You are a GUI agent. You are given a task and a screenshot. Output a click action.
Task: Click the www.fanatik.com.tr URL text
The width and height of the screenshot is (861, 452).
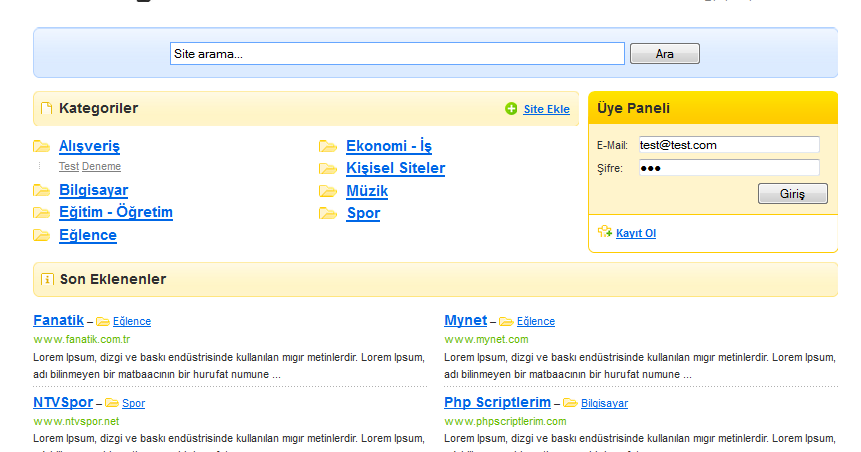(82, 339)
